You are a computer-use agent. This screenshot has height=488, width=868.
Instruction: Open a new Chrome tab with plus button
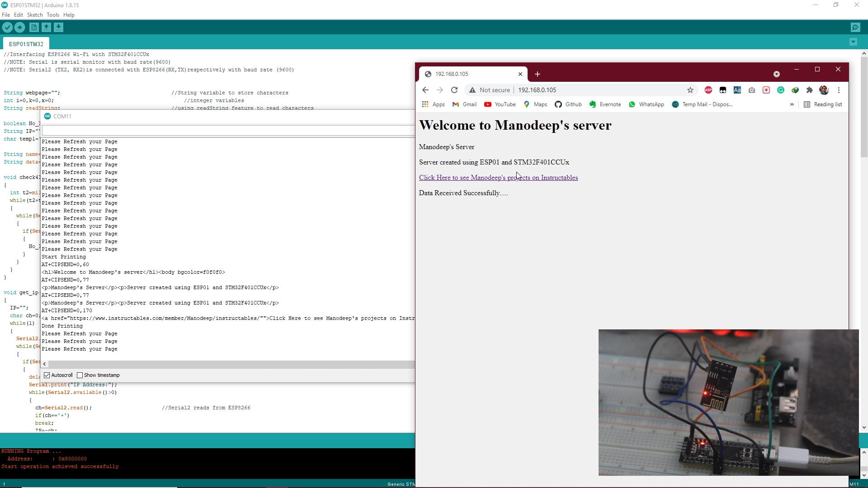click(538, 74)
